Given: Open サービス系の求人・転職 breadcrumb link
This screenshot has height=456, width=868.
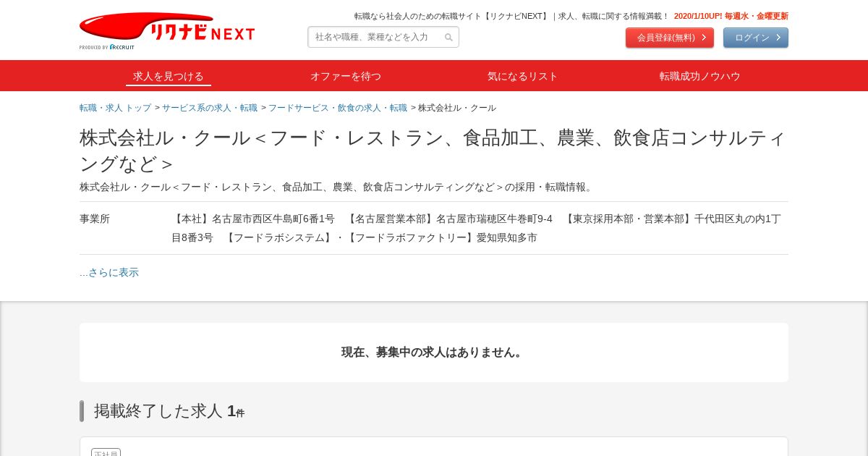Looking at the screenshot, I should coord(210,108).
